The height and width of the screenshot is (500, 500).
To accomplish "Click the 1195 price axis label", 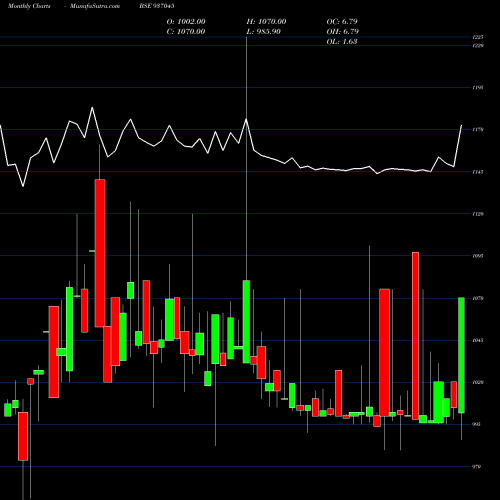I will click(478, 88).
